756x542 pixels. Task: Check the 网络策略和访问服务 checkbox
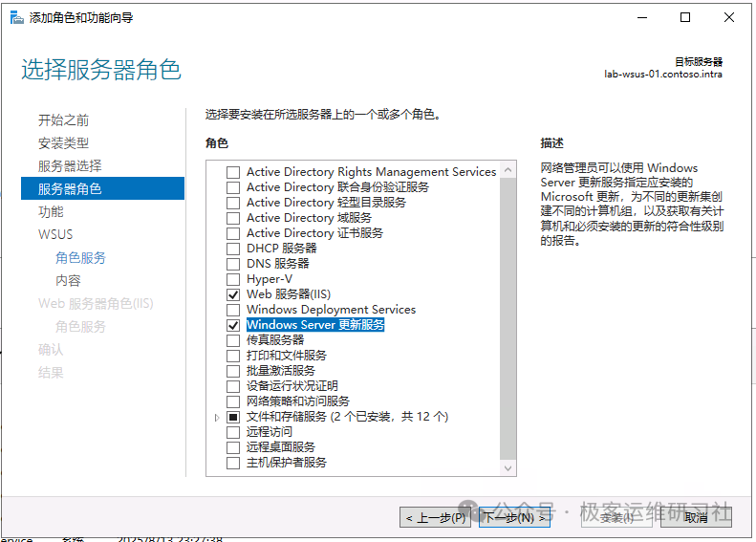[x=233, y=401]
